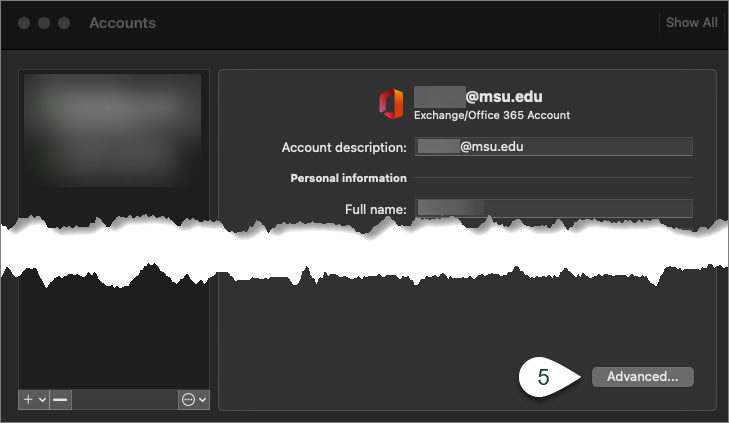Click into the Full name field
This screenshot has height=423, width=729.
point(553,208)
